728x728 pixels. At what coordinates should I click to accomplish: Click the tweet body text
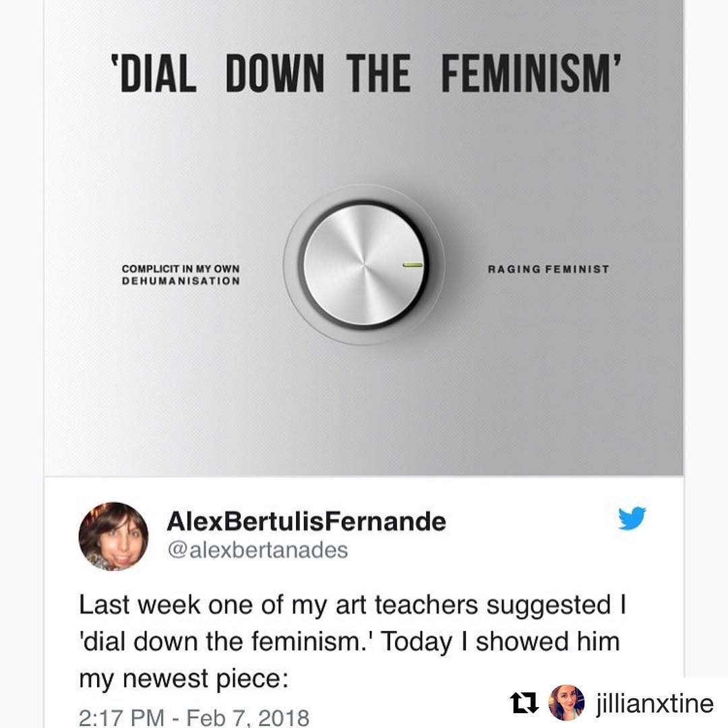tap(353, 642)
